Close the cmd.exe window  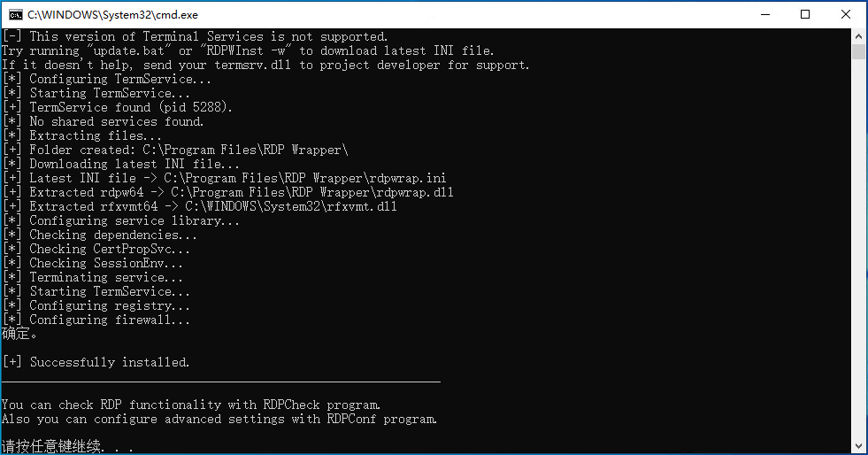tap(846, 14)
